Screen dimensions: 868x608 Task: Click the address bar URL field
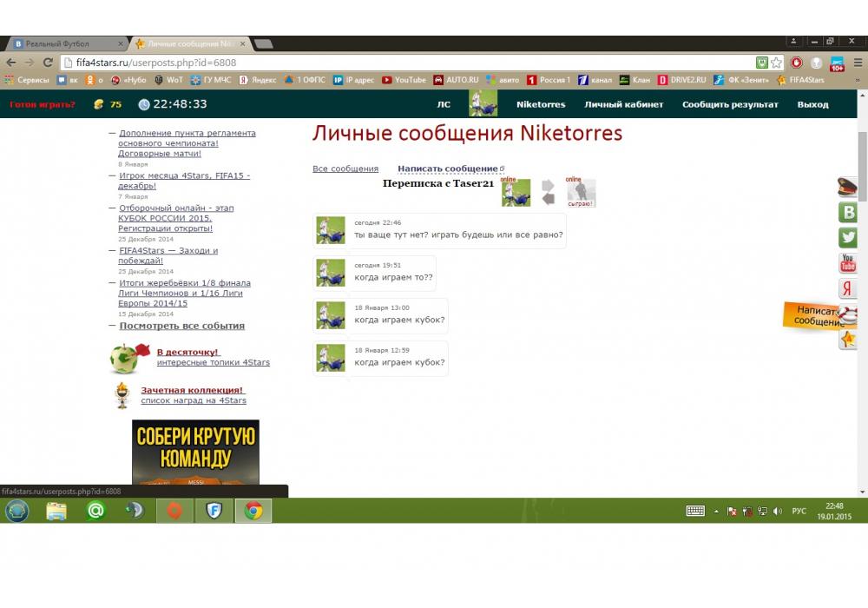[x=391, y=63]
